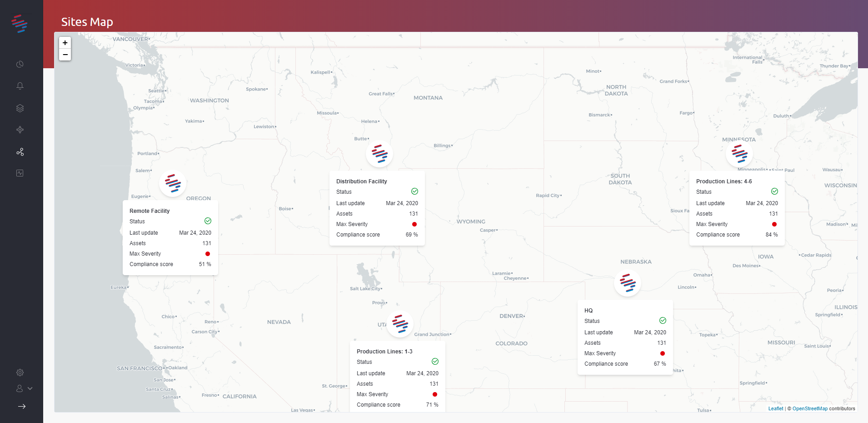Select the sites map share-nodes icon
This screenshot has width=868, height=423.
coord(20,151)
